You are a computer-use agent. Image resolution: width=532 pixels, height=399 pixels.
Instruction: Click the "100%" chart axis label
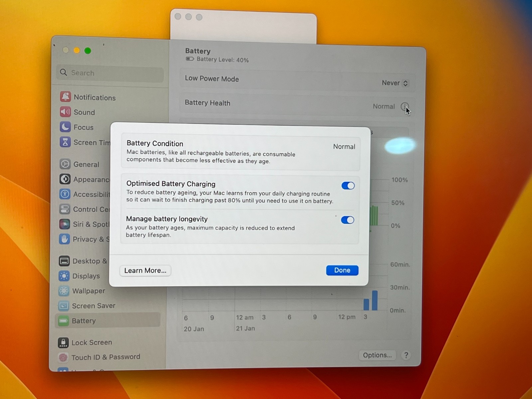(x=399, y=180)
